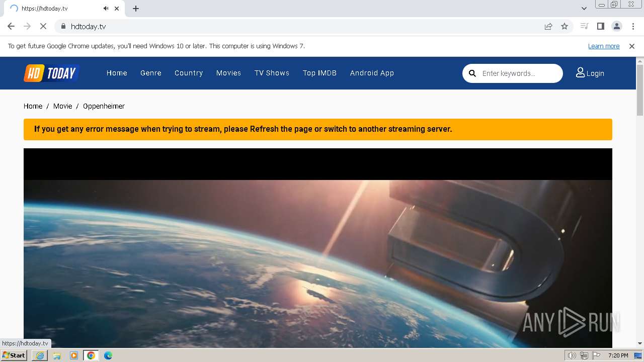The image size is (644, 362).
Task: Click the Login user icon
Action: pyautogui.click(x=580, y=73)
